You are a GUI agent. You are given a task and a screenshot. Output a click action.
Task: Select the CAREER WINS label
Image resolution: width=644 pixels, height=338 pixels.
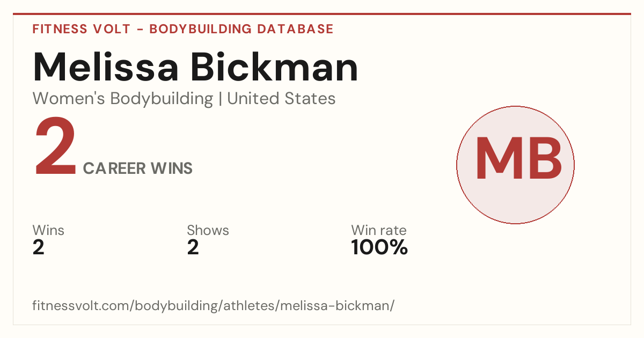(138, 168)
